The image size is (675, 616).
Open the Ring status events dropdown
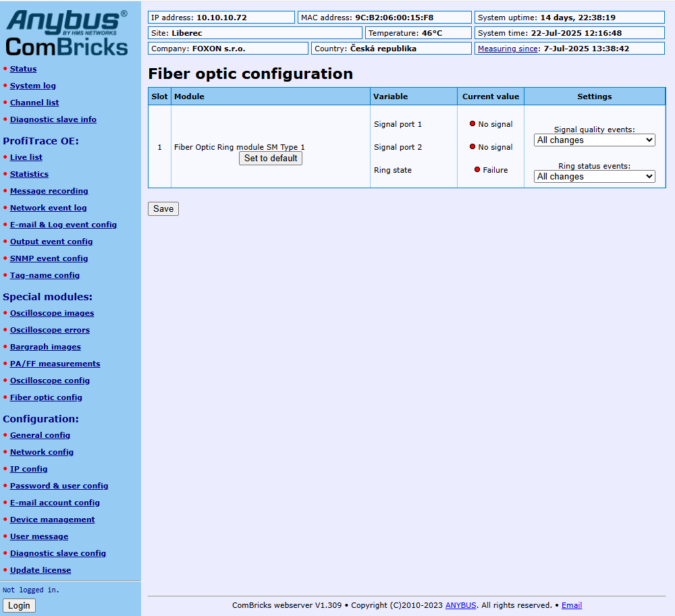click(x=594, y=176)
